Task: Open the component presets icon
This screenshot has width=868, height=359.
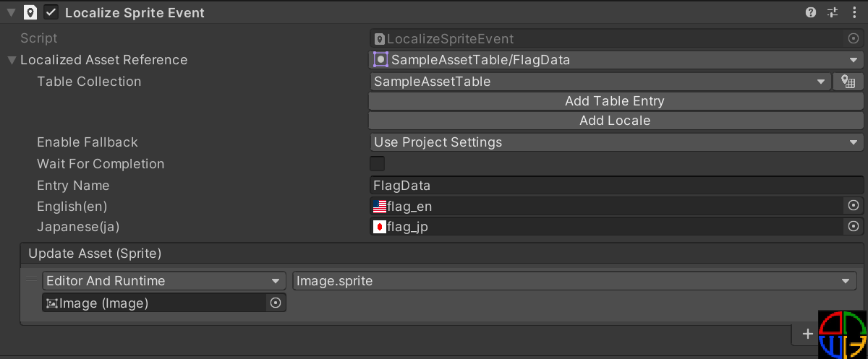Action: pos(833,12)
